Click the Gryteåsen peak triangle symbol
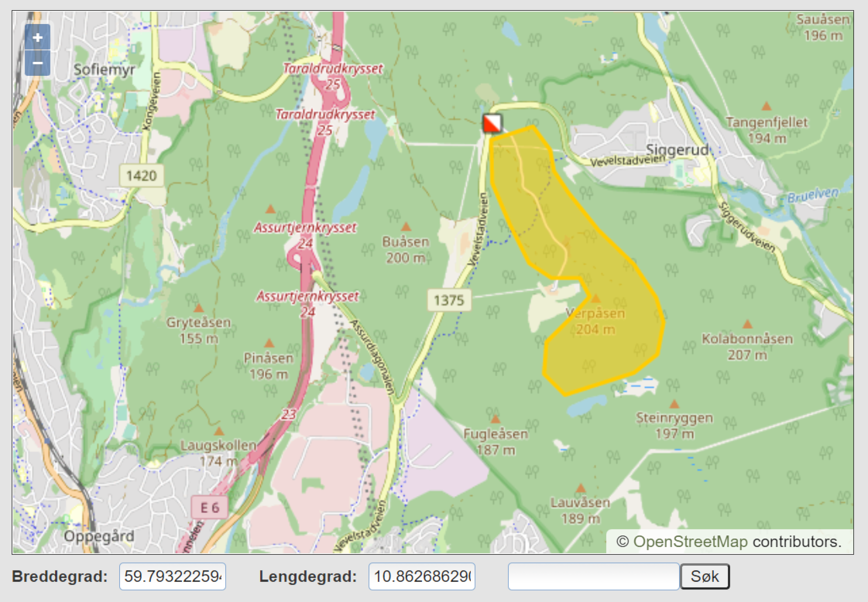Image resolution: width=868 pixels, height=602 pixels. pyautogui.click(x=197, y=307)
